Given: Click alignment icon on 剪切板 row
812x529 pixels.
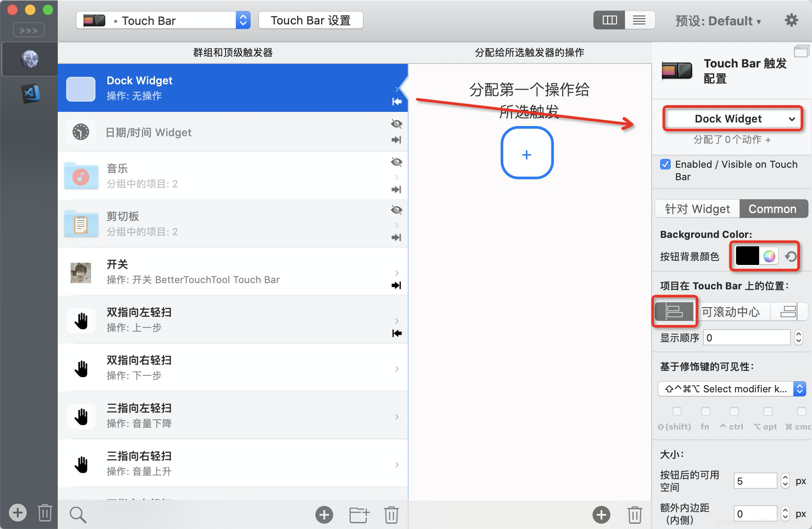Looking at the screenshot, I should tap(396, 237).
